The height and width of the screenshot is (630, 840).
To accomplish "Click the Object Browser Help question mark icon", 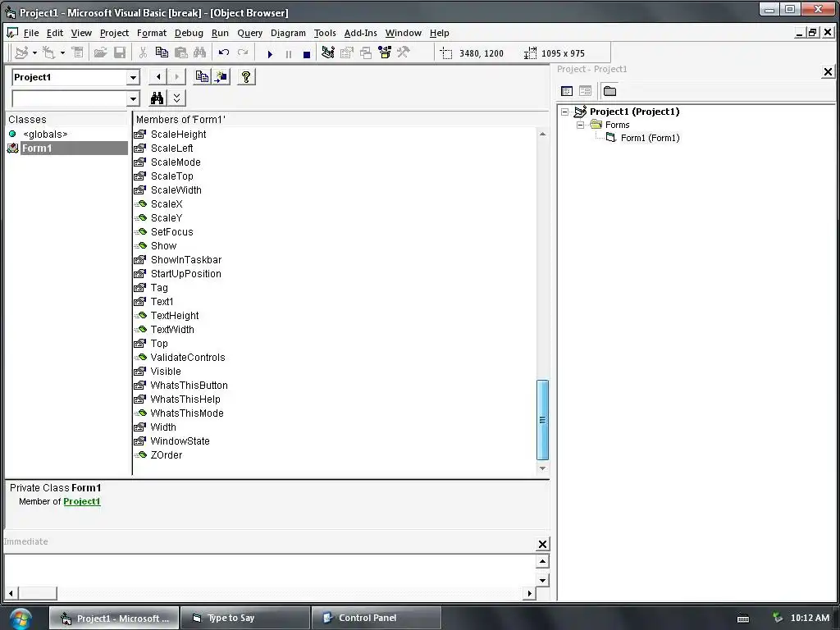I will (246, 76).
